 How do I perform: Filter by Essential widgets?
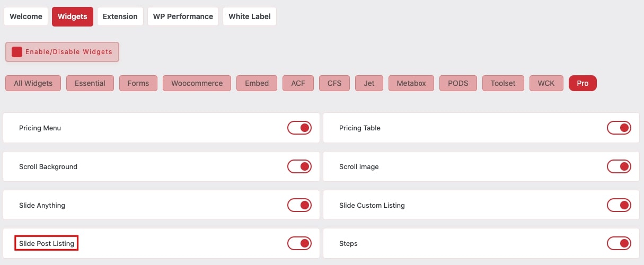point(90,83)
